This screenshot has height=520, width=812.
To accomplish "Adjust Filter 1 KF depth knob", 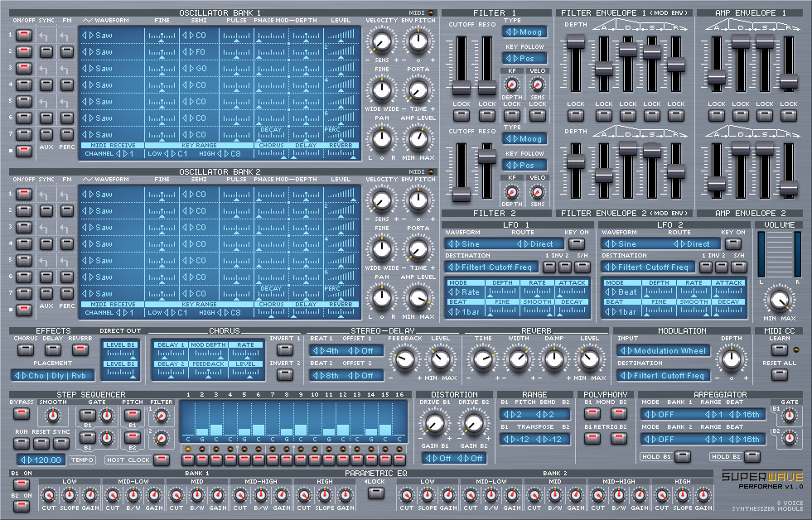I will coord(512,84).
